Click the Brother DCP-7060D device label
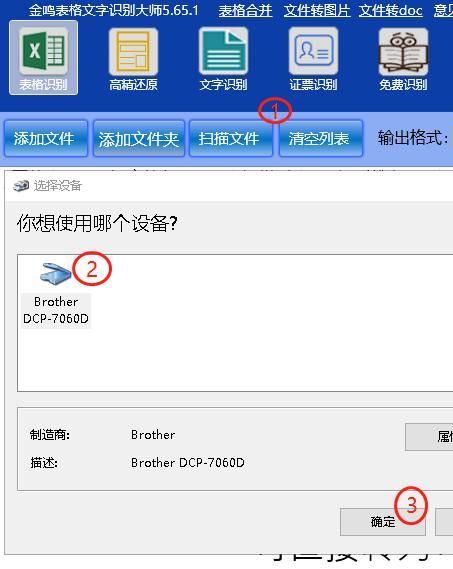Viewport: 453px width, 569px height. click(x=56, y=310)
